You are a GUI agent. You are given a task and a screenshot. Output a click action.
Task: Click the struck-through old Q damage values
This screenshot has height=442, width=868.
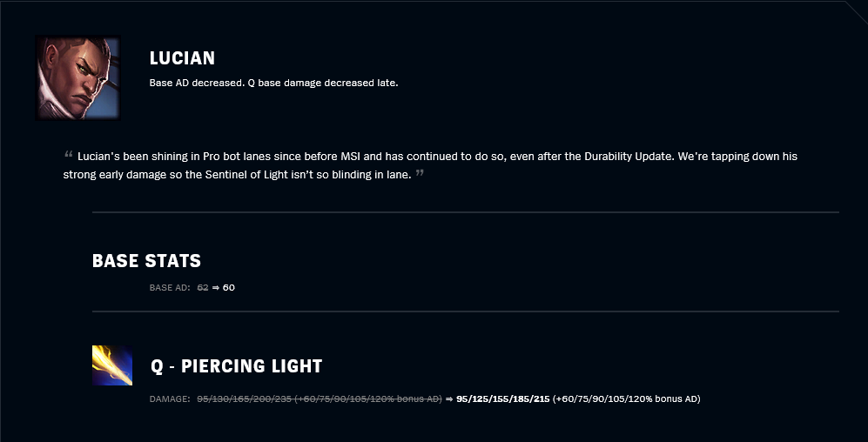click(320, 398)
